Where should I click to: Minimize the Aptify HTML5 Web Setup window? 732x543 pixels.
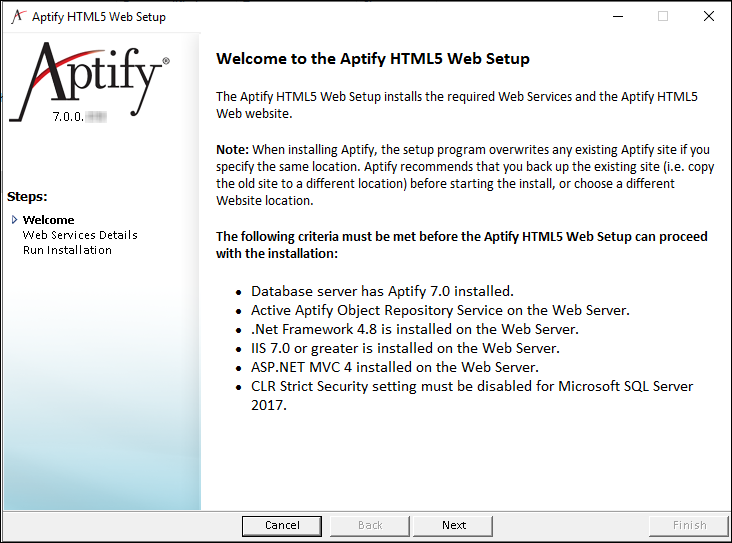618,16
